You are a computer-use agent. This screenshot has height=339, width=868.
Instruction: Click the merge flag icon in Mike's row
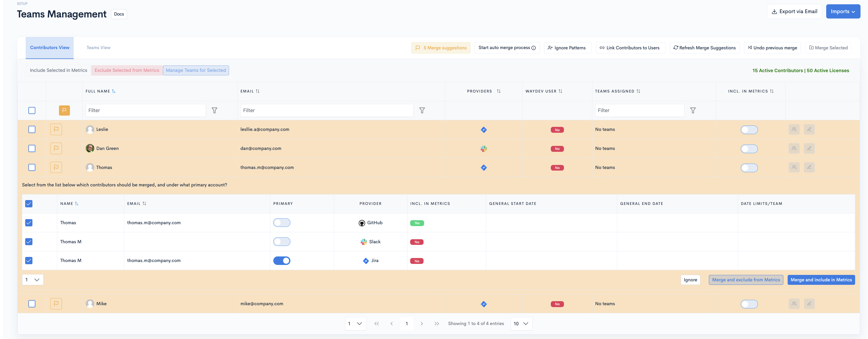tap(56, 303)
